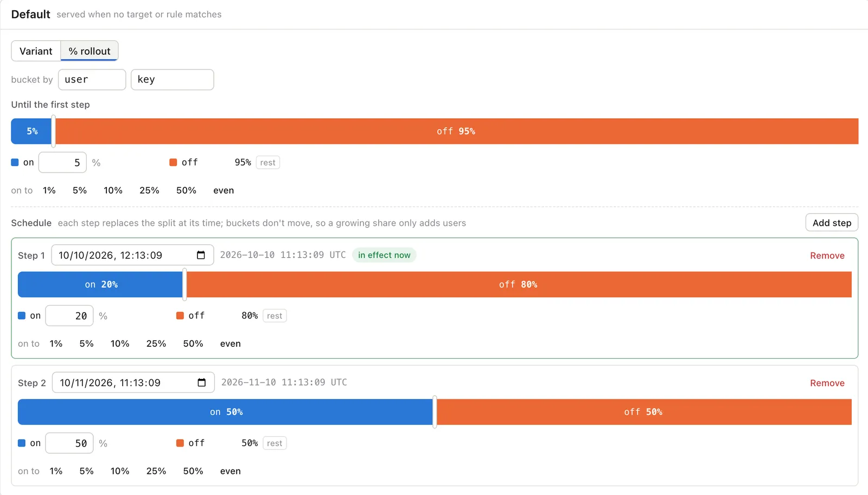Set Step 1 to even split
The image size is (868, 495).
tap(231, 344)
